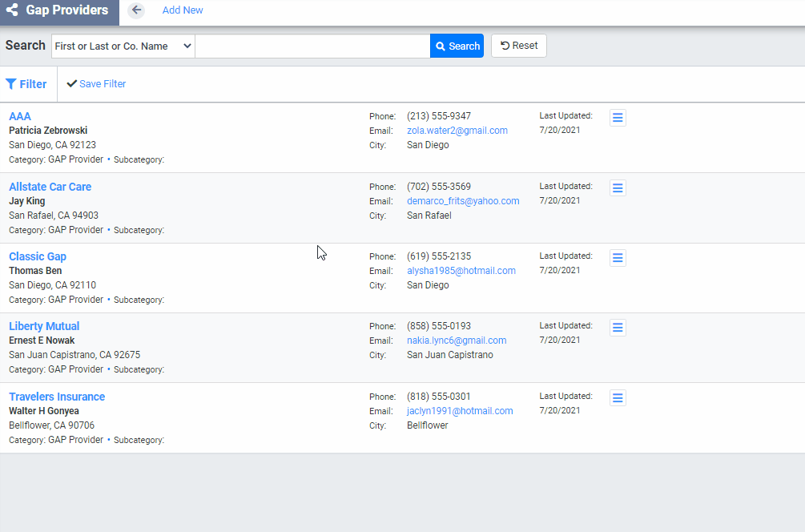Email demarco_frits@yahoo.com
The height and width of the screenshot is (532, 805).
[463, 201]
